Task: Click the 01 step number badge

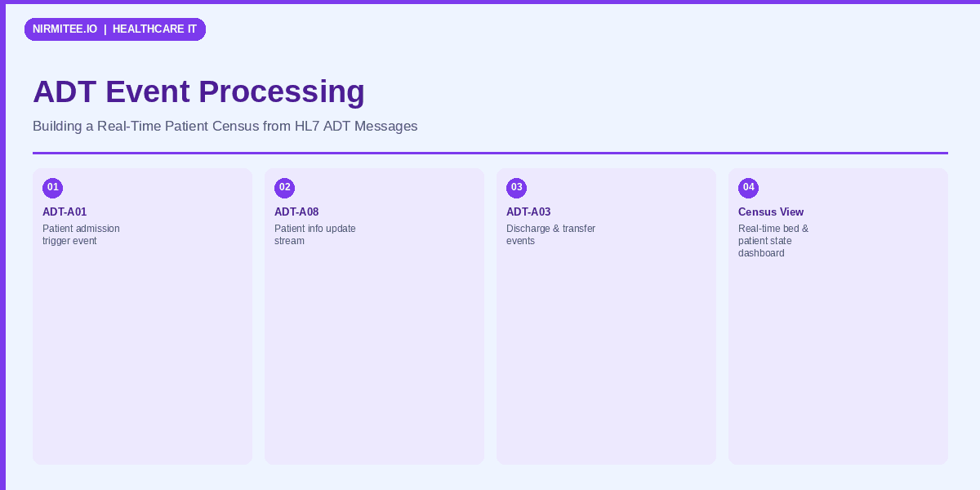Action: point(53,188)
